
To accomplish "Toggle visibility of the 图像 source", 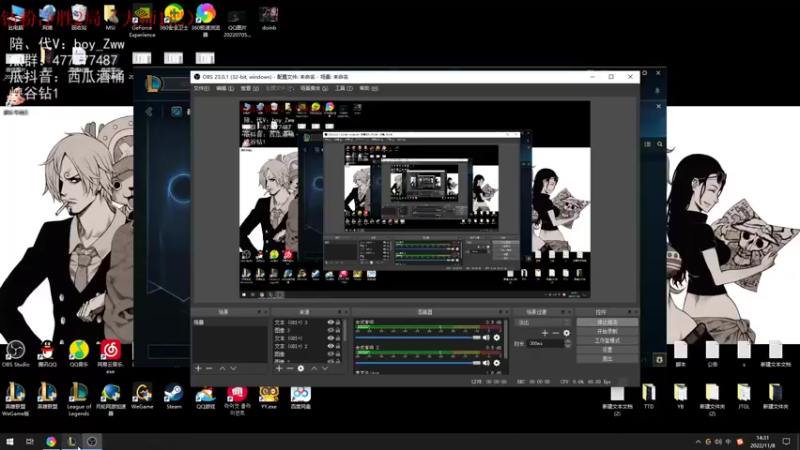I will (x=331, y=354).
